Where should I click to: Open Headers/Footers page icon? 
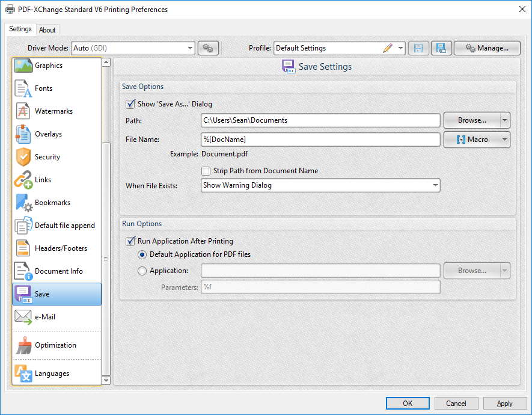pyautogui.click(x=23, y=248)
